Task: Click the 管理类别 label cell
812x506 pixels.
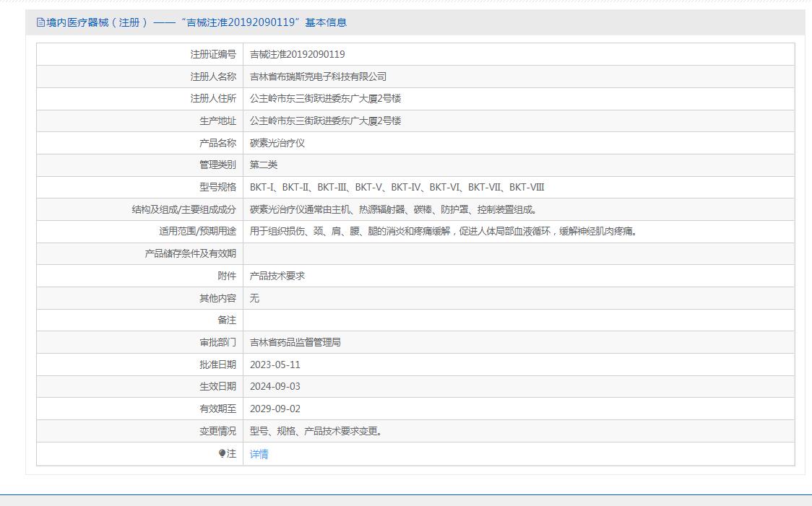Action: [x=140, y=165]
